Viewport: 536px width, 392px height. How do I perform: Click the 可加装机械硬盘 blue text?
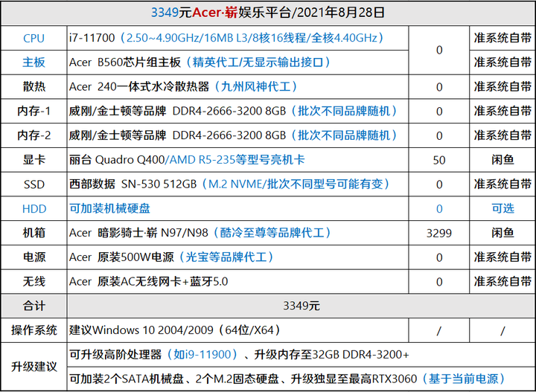[109, 208]
